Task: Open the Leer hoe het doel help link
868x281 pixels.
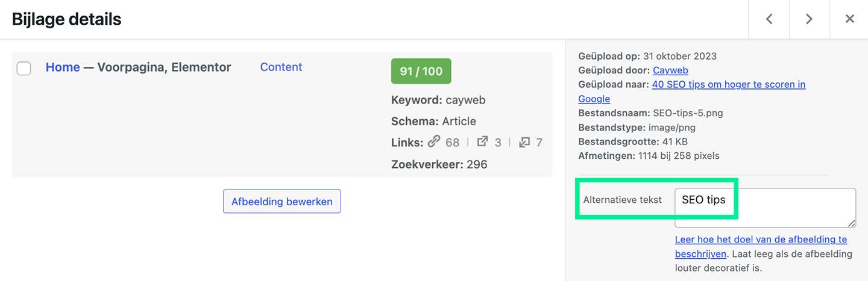Action: (x=761, y=246)
